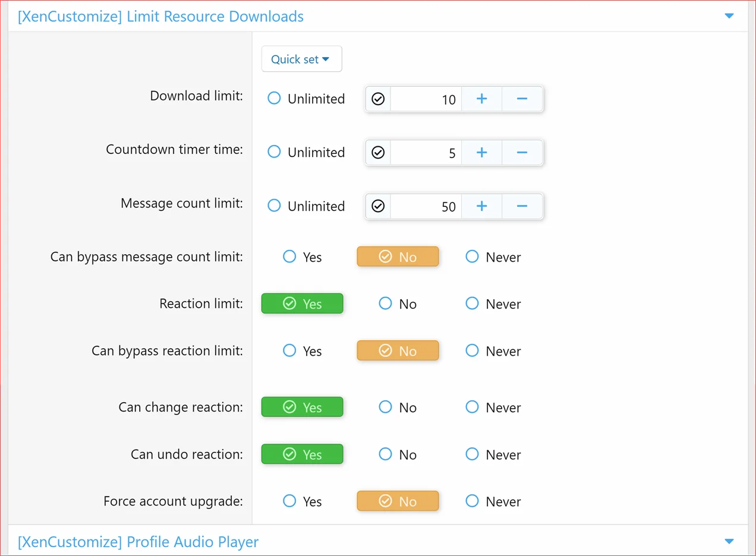The width and height of the screenshot is (756, 556).
Task: Choose Never for Can bypass reaction limit
Action: tap(493, 351)
